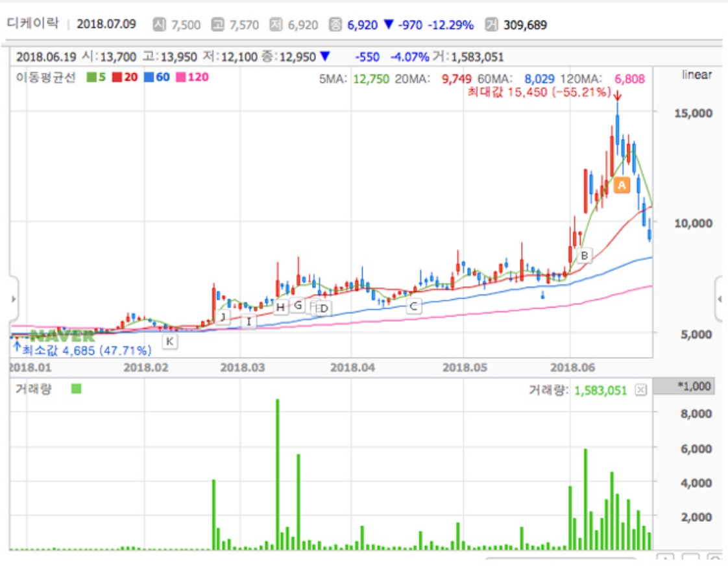
Task: Open news marker H on the chart
Action: (280, 307)
